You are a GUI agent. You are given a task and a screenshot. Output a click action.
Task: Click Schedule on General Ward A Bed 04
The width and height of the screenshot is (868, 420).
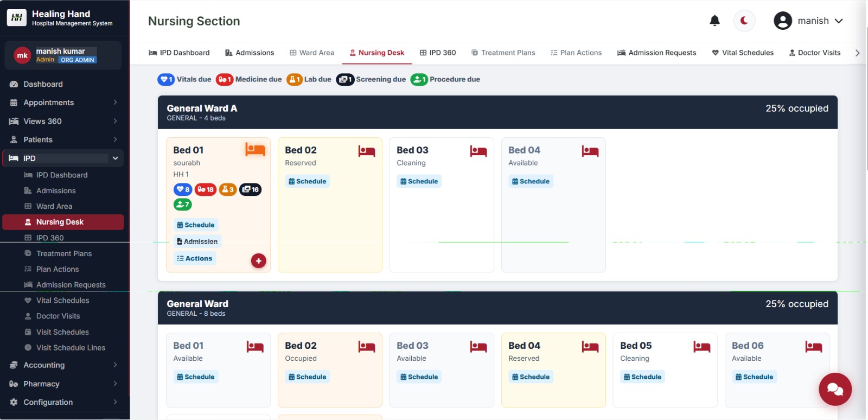(x=531, y=181)
